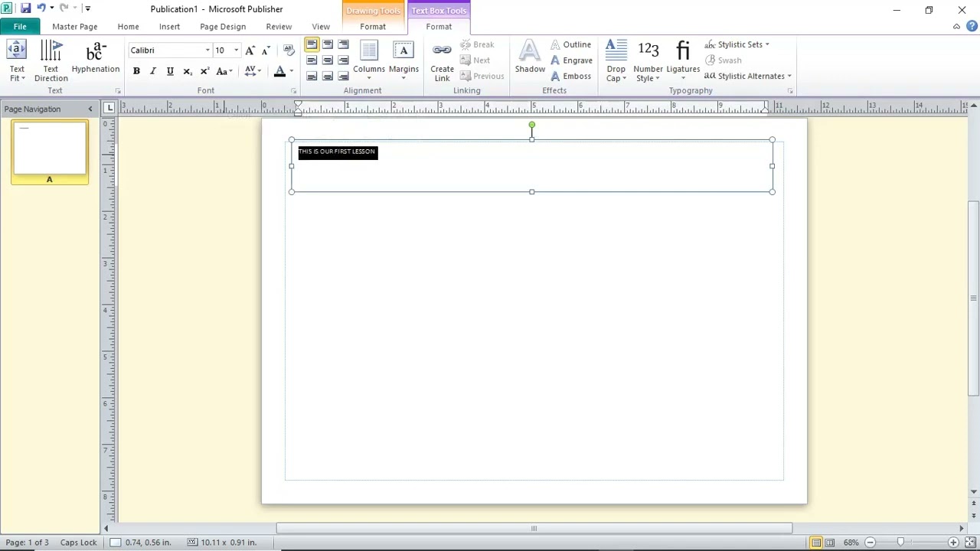Toggle Underline formatting
Viewport: 980px width, 551px height.
[170, 71]
